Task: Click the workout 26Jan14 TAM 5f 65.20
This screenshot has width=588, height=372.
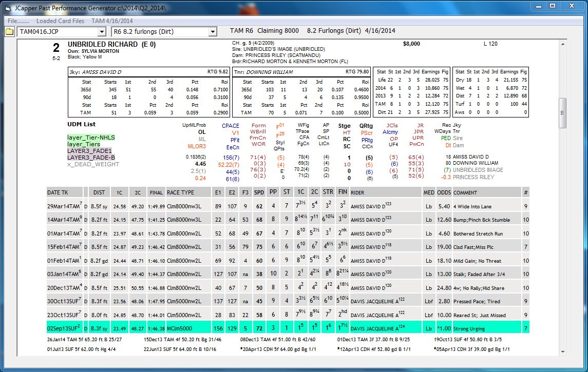Action: 84,339
